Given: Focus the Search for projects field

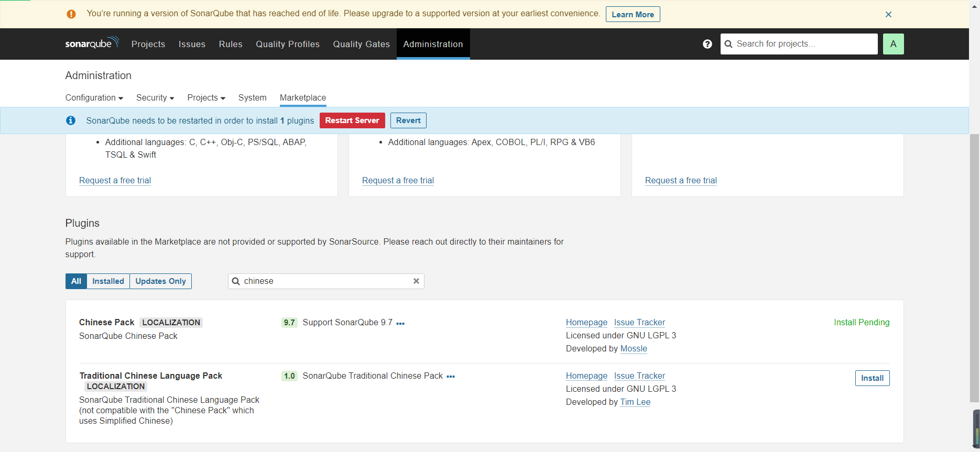Looking at the screenshot, I should click(x=799, y=44).
